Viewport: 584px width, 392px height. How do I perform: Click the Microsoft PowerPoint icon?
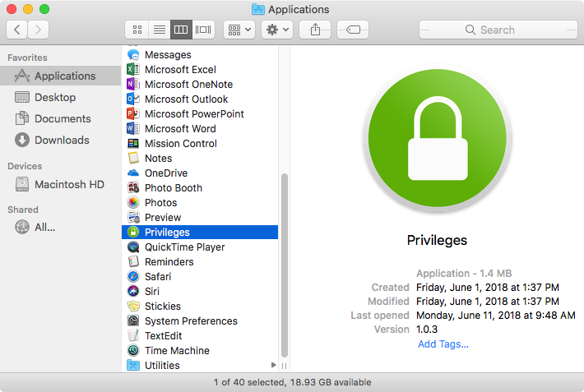tap(133, 113)
